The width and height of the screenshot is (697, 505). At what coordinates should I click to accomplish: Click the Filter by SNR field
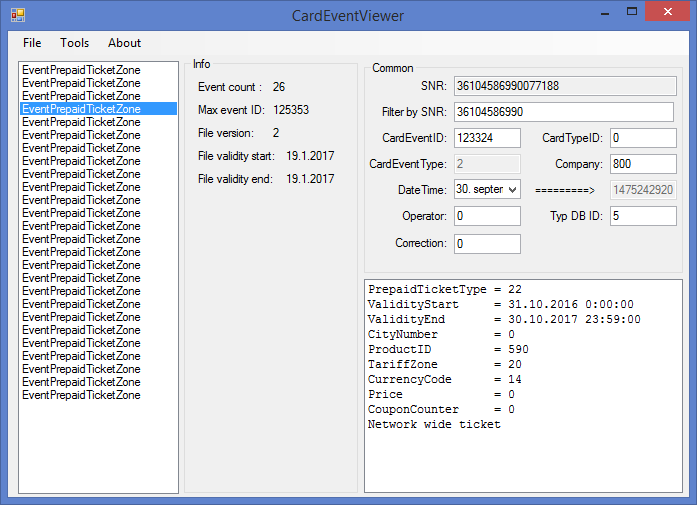[x=564, y=112]
